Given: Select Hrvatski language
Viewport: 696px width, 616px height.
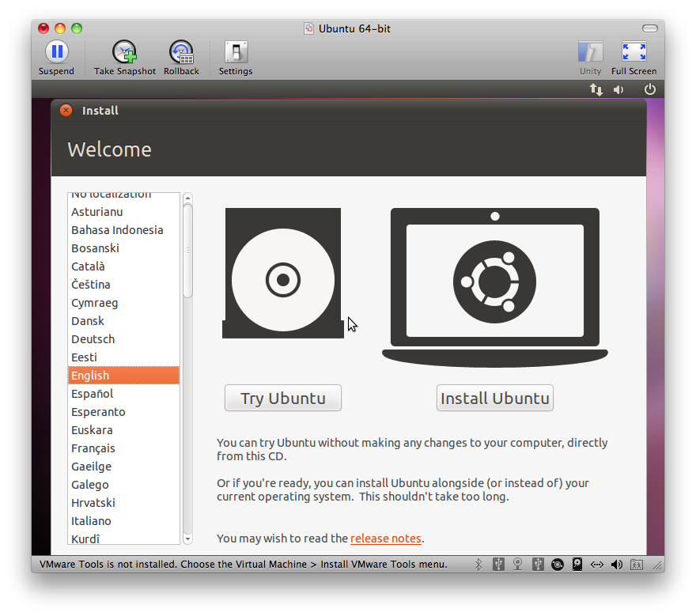Looking at the screenshot, I should point(123,503).
